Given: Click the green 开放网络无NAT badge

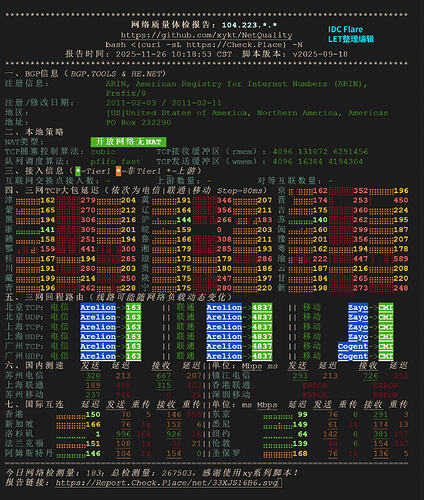Looking at the screenshot, I should [129, 142].
